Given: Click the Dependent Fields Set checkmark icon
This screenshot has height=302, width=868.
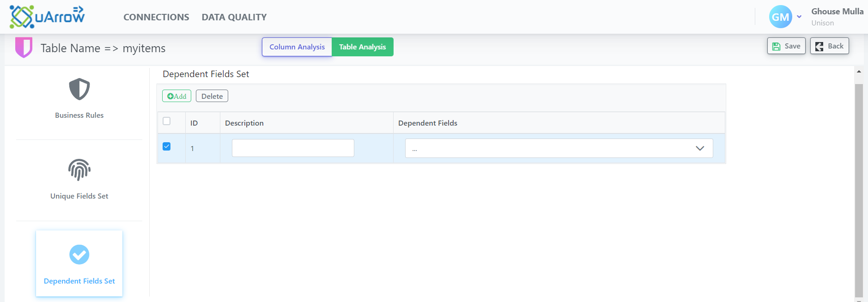Looking at the screenshot, I should 79,254.
